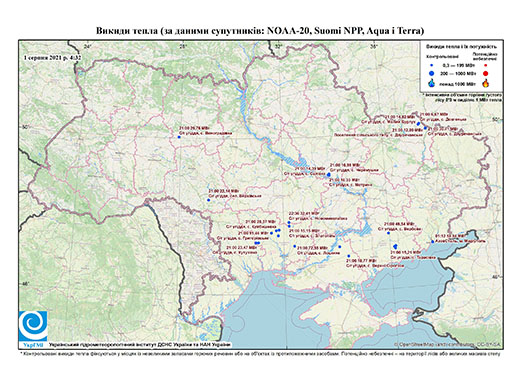
Task: Select the large blue circle legend symbol
Action: tap(432, 73)
